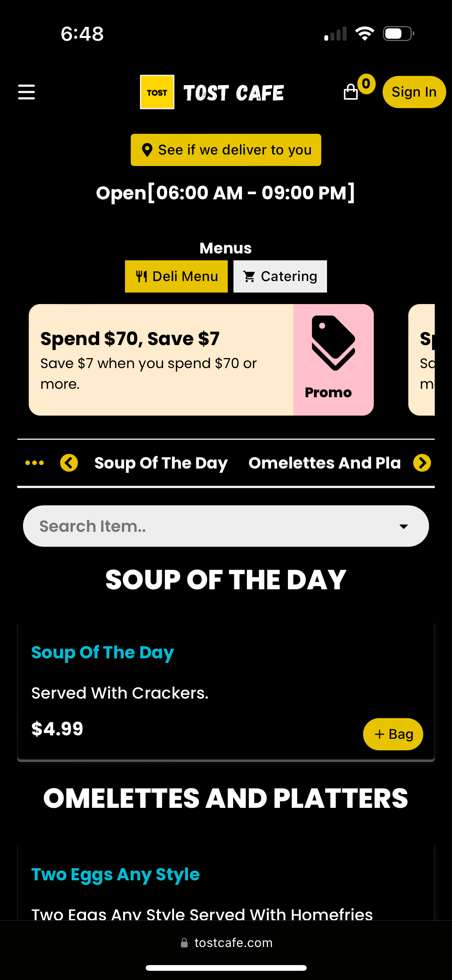Open the Soup Of The Day item link
The height and width of the screenshot is (980, 452).
coord(102,653)
